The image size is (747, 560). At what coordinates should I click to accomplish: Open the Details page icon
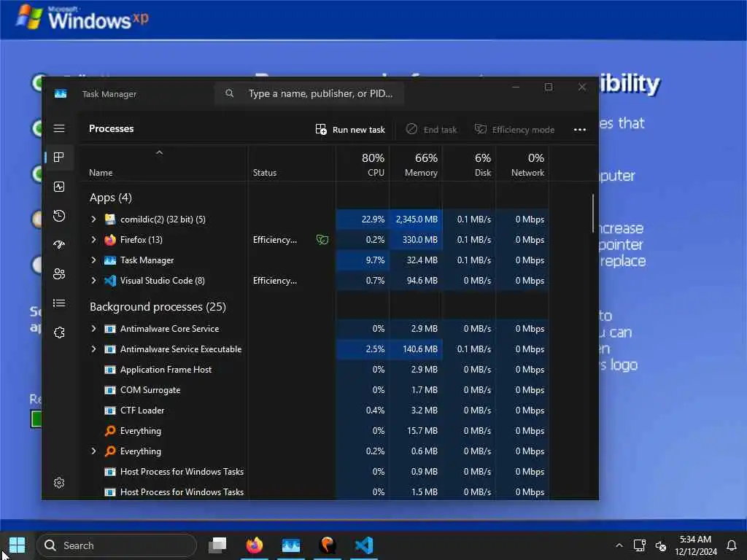coord(59,303)
